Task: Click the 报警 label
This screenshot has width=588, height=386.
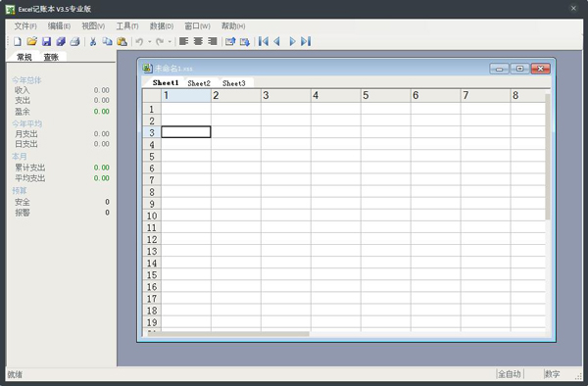Action: point(23,213)
